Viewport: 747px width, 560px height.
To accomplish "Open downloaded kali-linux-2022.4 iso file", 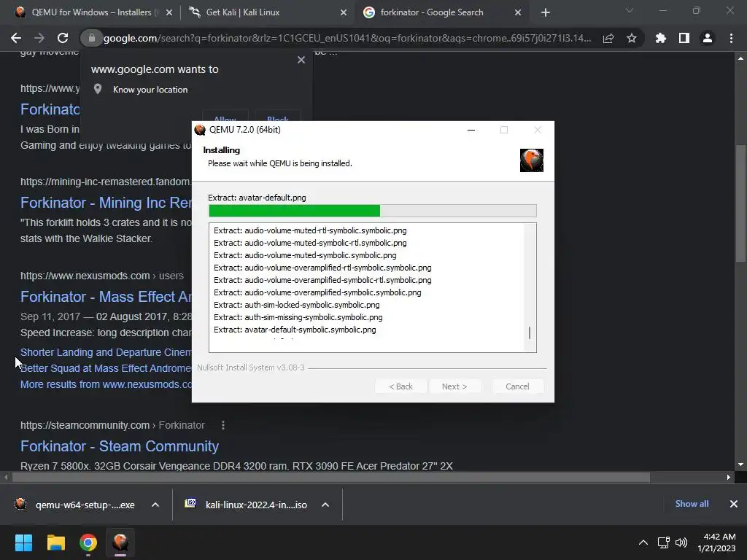I will click(247, 505).
